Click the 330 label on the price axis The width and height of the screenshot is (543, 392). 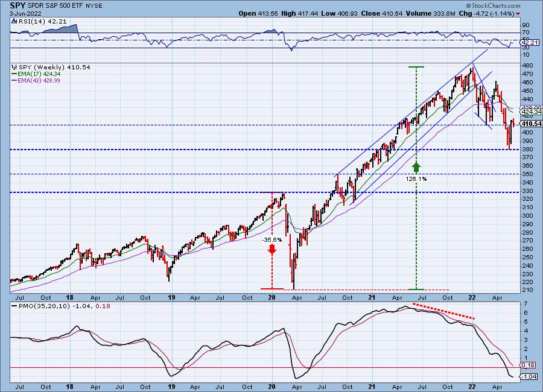click(x=527, y=191)
